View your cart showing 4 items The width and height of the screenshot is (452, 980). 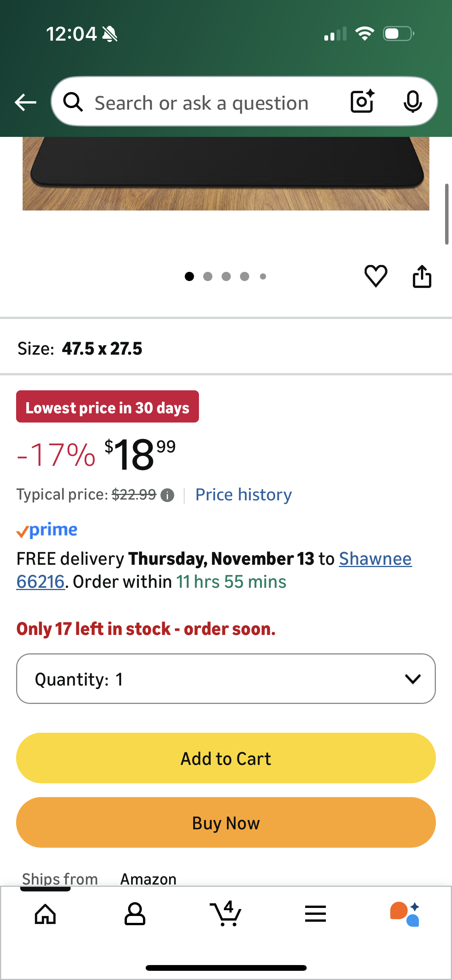point(226,915)
